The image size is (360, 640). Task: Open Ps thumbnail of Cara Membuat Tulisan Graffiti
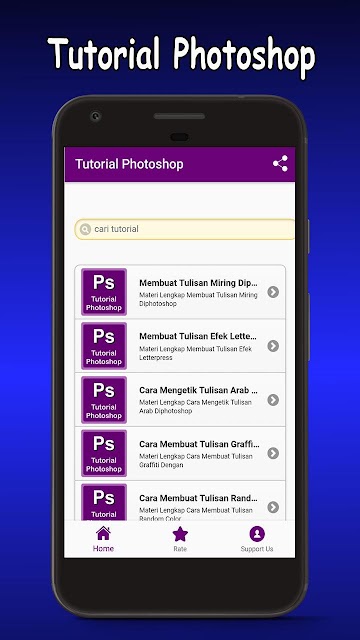tap(104, 453)
